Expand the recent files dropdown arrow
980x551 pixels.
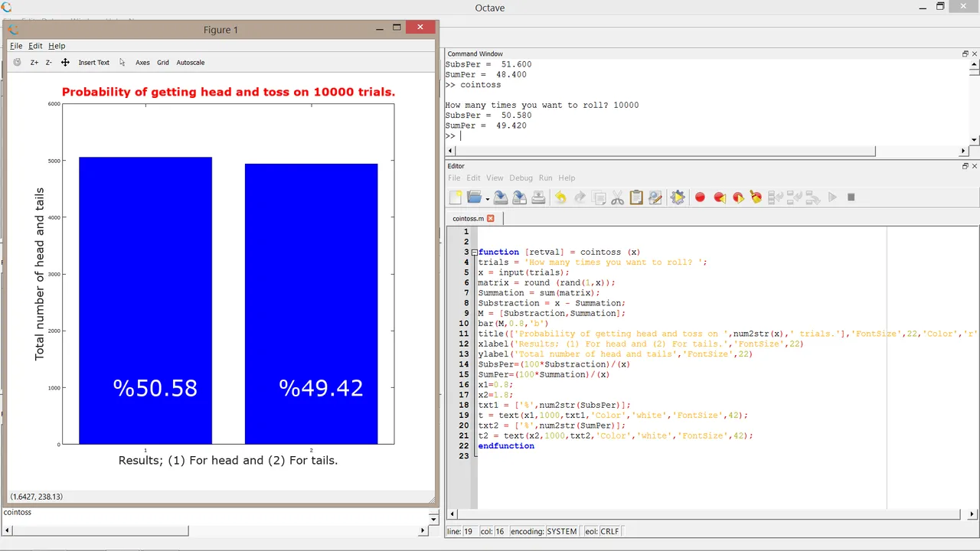(487, 199)
